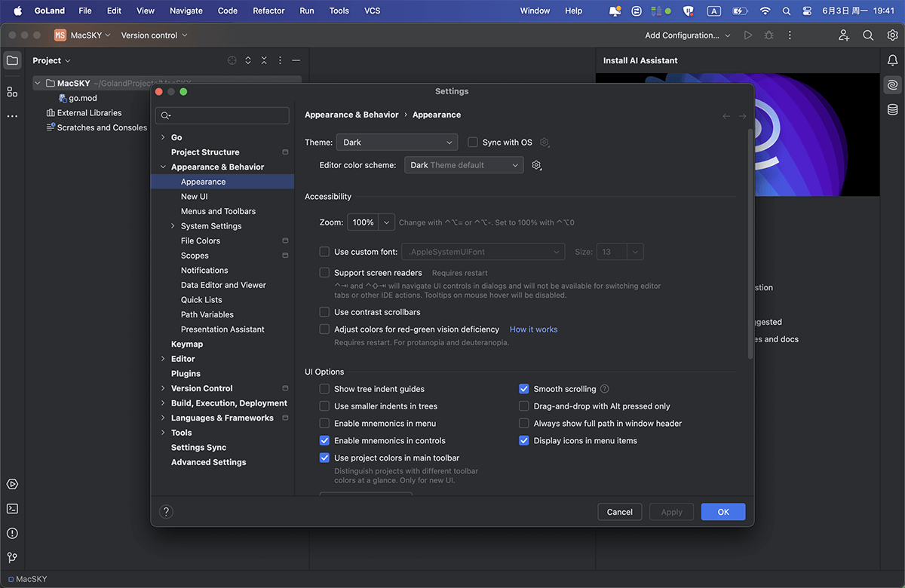Enable Support screen readers

click(324, 273)
